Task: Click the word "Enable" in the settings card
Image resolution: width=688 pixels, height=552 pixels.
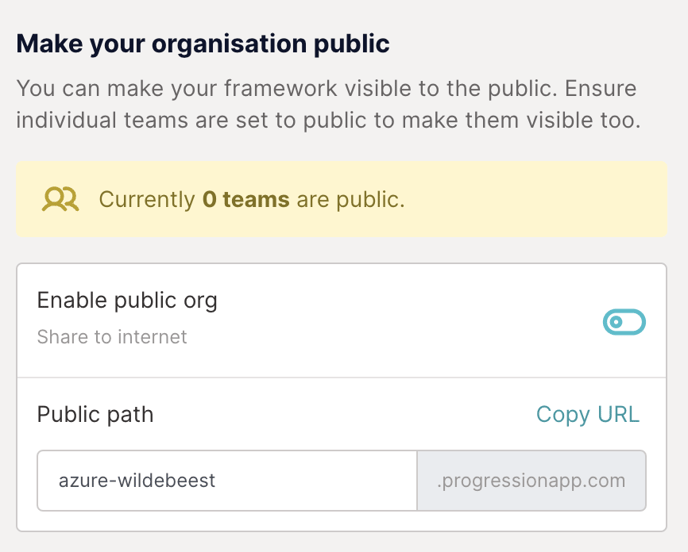Action: click(x=72, y=300)
